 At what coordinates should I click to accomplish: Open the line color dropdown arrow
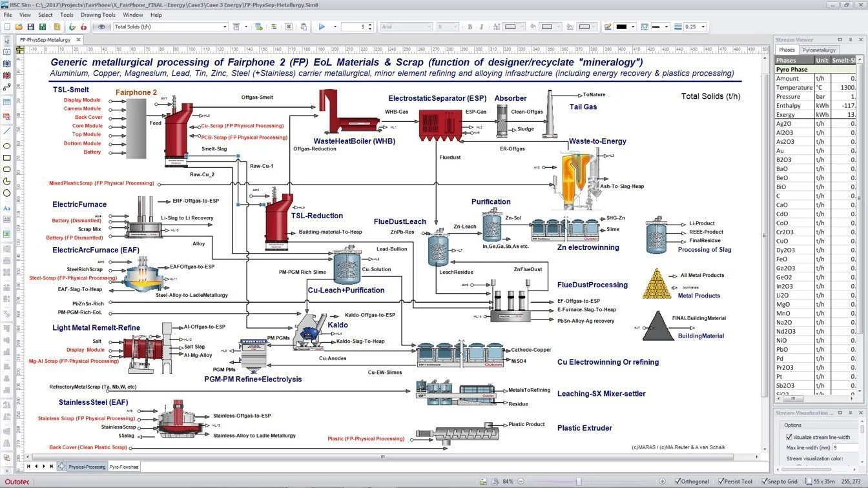coord(634,26)
